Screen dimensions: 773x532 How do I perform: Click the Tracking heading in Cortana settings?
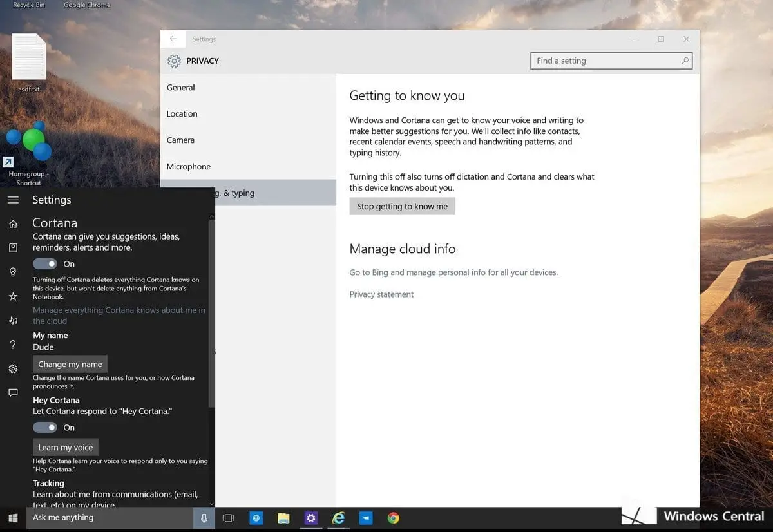[x=48, y=483]
